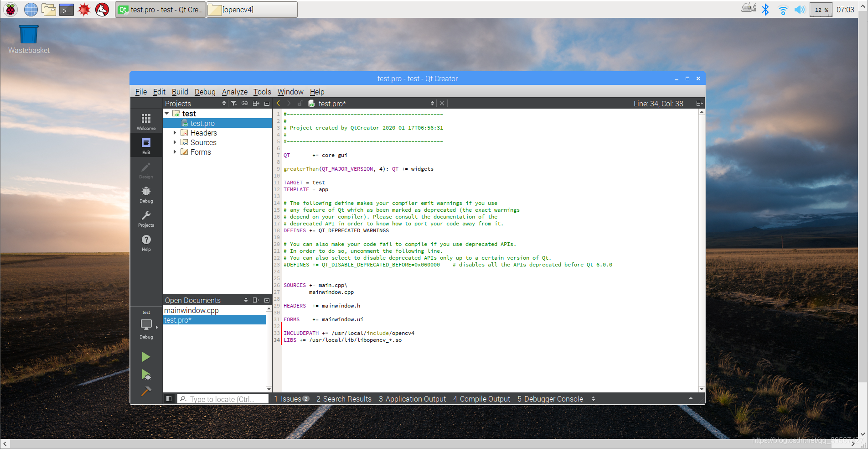Show the Application Output pane
This screenshot has height=449, width=868.
pyautogui.click(x=413, y=399)
